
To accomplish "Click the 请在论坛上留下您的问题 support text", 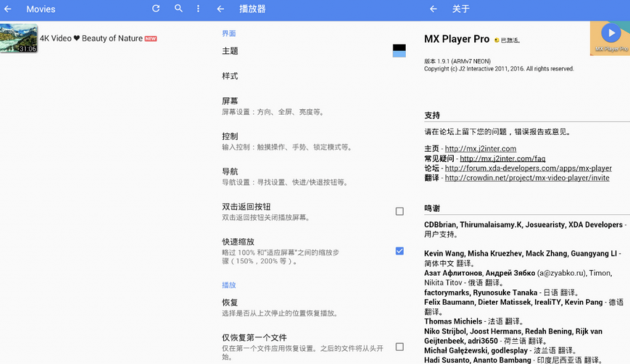I will point(498,132).
